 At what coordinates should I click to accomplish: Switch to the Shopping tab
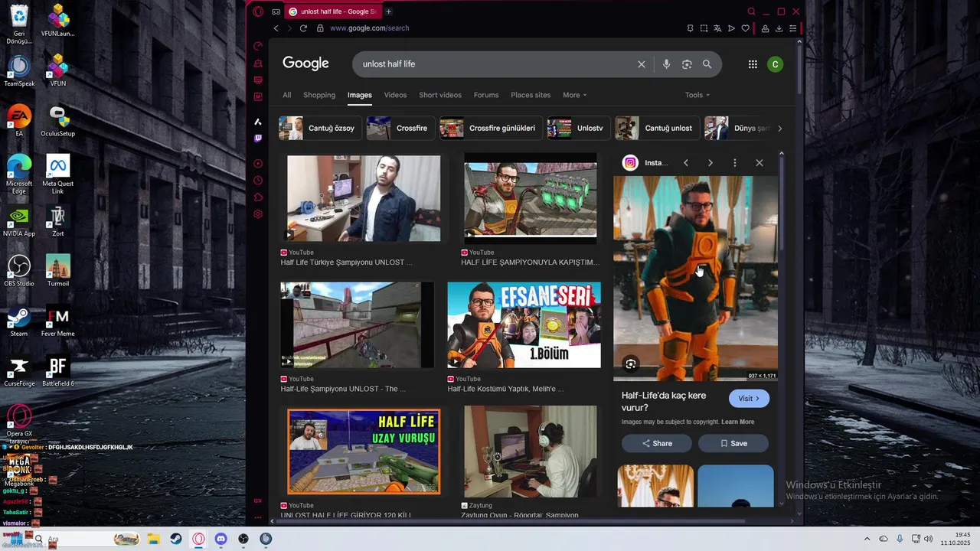(x=319, y=95)
